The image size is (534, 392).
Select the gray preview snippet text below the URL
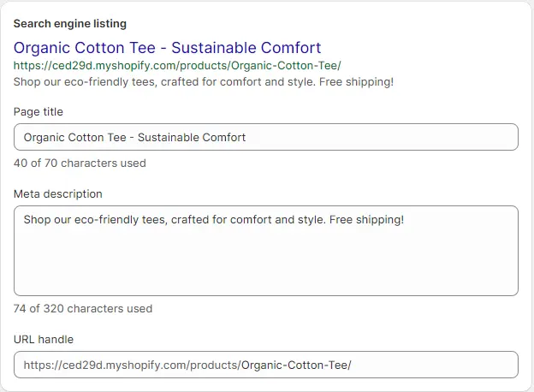click(204, 82)
